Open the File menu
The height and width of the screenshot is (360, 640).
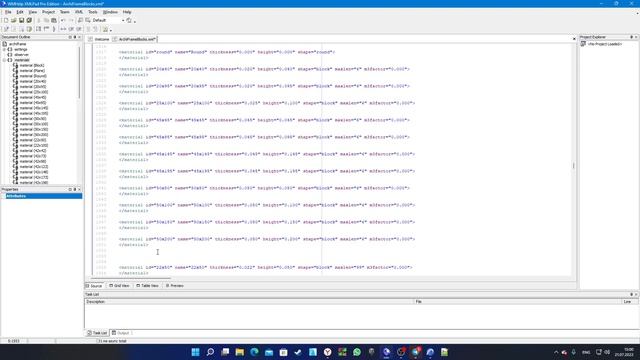(8, 12)
